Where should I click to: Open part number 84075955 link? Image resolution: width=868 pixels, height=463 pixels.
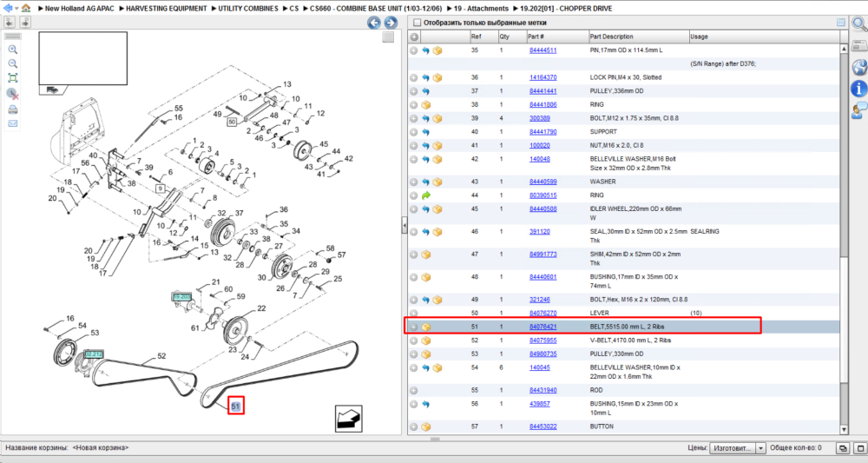543,341
